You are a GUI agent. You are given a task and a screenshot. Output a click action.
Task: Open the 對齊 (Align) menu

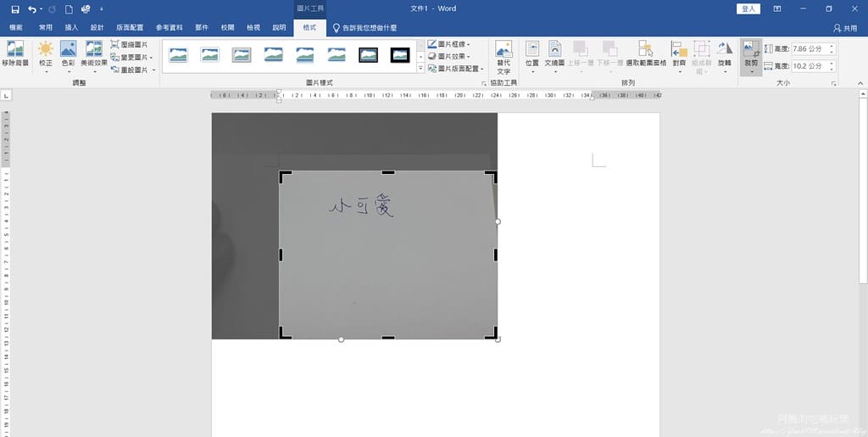click(679, 55)
